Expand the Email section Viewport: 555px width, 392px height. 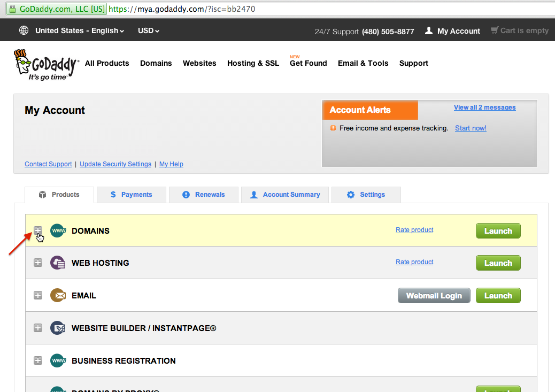[38, 295]
